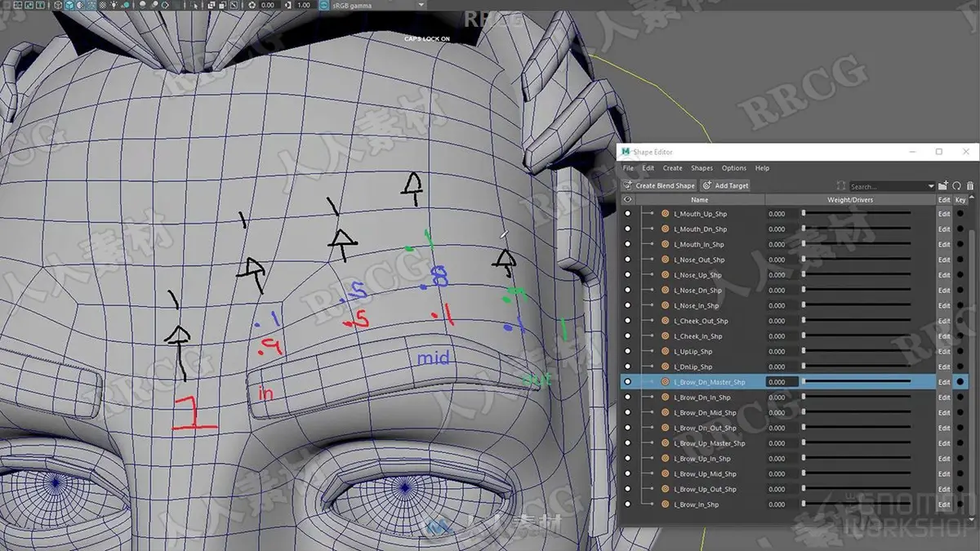Open the Shapes menu in Shape Editor
Screen dimensions: 980x551
tap(702, 168)
